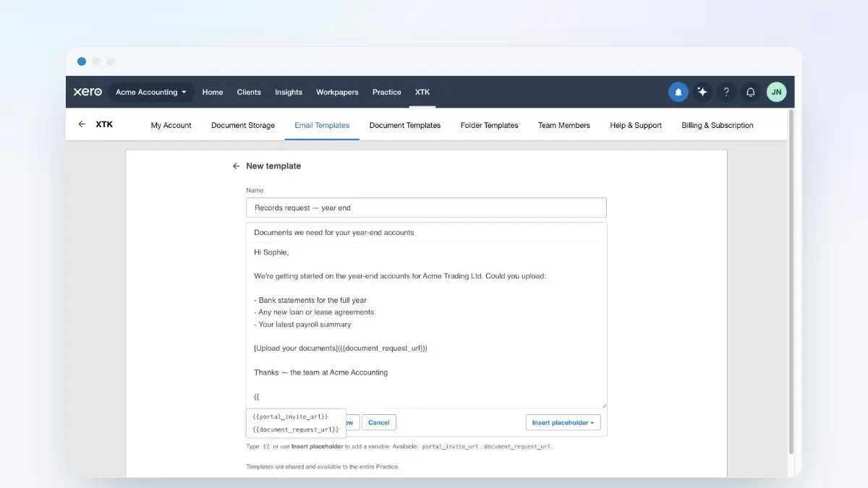
Task: Open Clients in top navigation
Action: pyautogui.click(x=249, y=92)
